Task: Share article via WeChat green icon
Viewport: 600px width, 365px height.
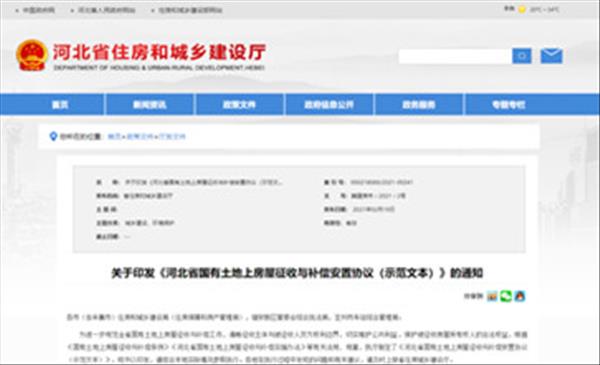Action: [x=506, y=296]
